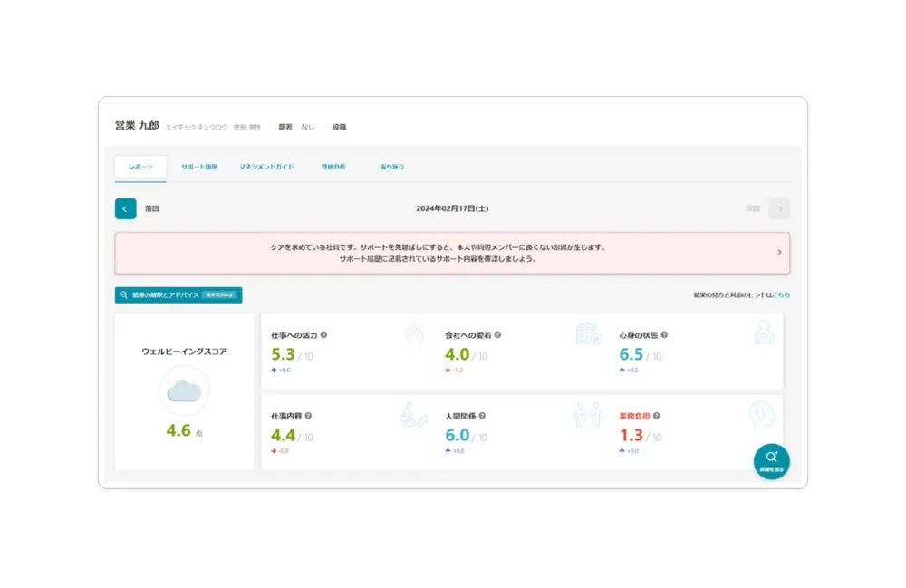This screenshot has height=588, width=906.
Task: Click help icon beside 仕事内容
Action: tap(308, 416)
